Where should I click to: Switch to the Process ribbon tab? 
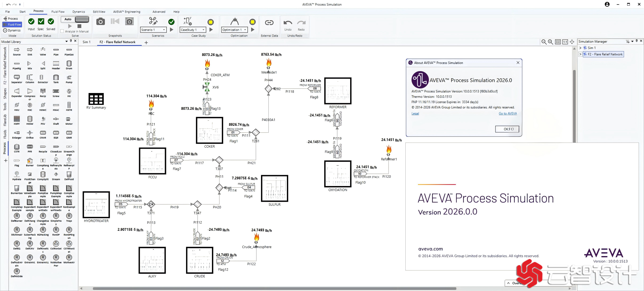38,11
